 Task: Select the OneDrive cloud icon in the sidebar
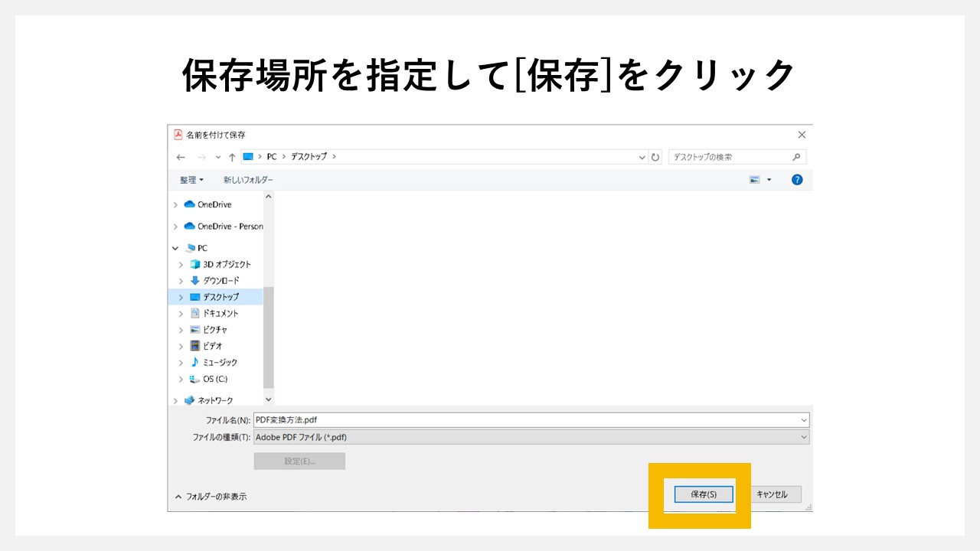(x=190, y=204)
